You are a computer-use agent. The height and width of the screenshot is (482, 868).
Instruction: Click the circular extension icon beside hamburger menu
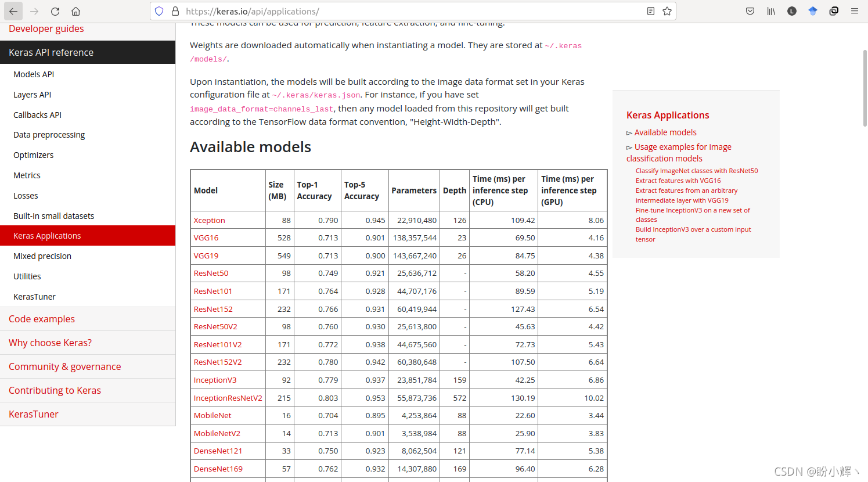pyautogui.click(x=834, y=11)
